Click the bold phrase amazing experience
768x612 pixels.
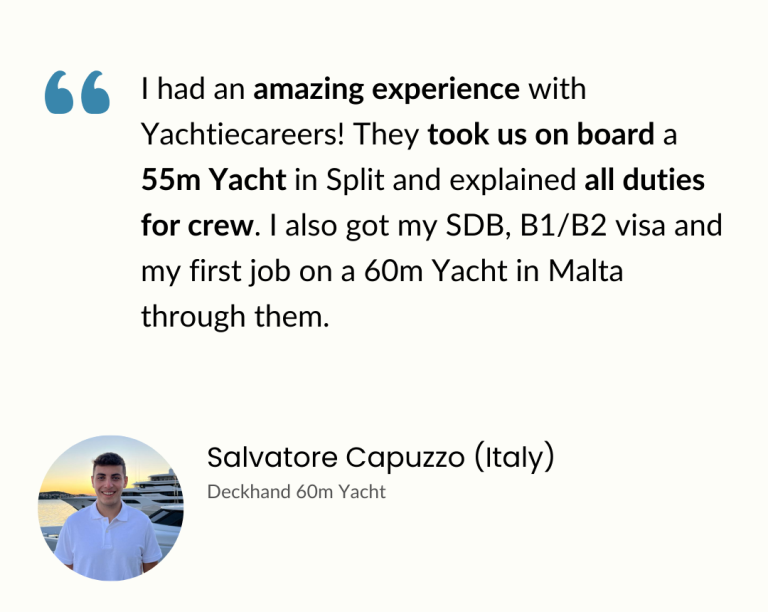pos(386,90)
